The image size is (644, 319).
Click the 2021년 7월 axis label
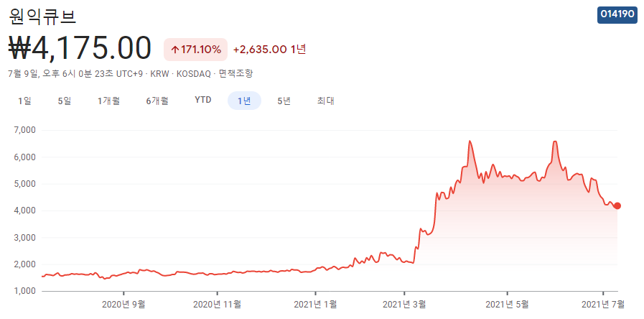[x=603, y=305]
